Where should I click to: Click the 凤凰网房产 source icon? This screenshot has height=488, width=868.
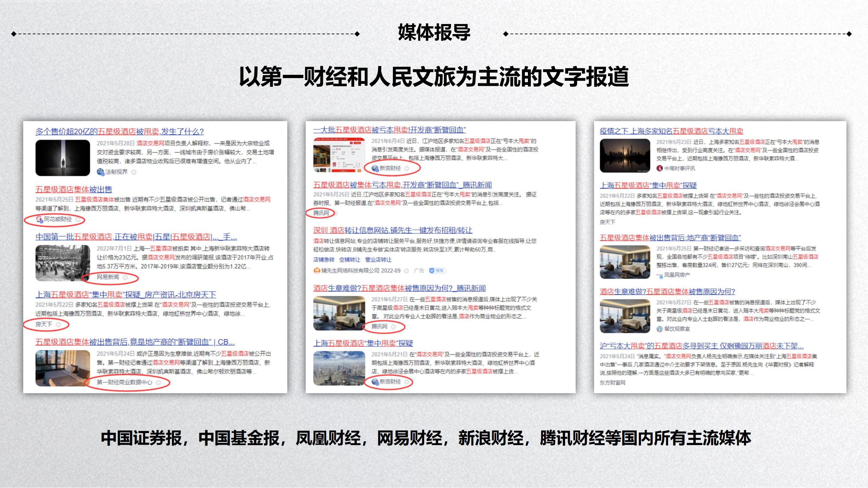coord(659,275)
